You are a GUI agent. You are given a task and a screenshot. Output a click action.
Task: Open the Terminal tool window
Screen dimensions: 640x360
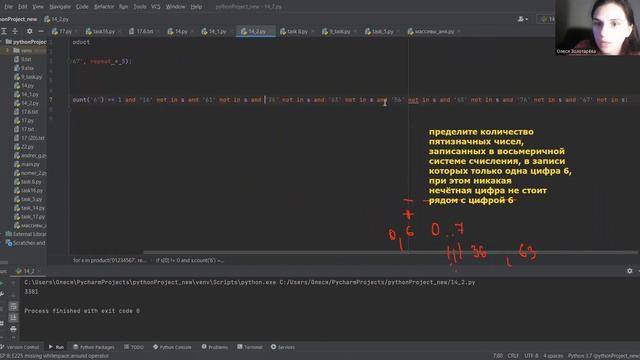(249, 347)
